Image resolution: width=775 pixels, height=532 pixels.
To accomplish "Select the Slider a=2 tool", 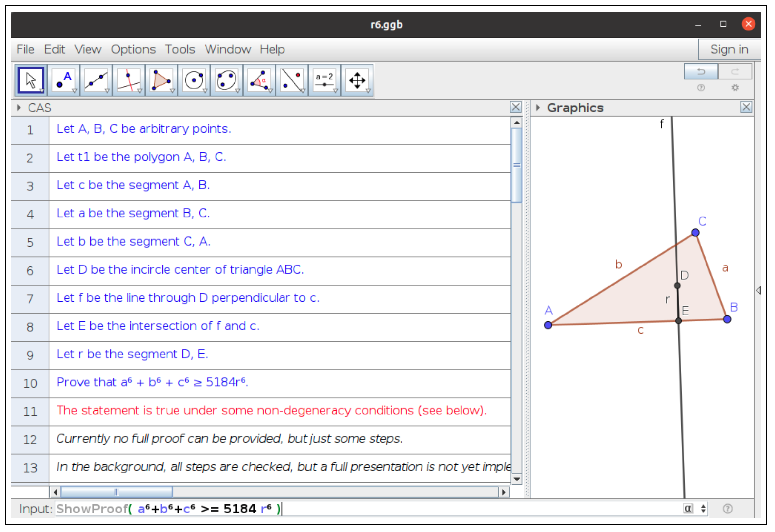I will pyautogui.click(x=324, y=80).
